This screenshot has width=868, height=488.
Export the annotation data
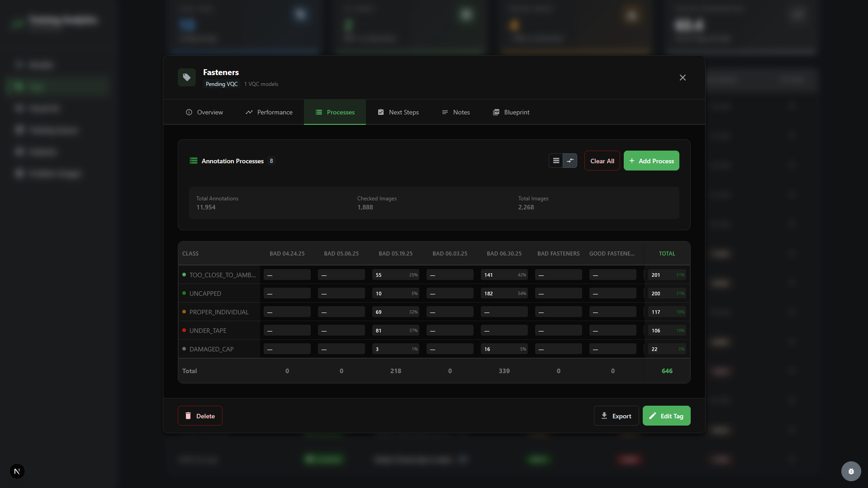[616, 416]
